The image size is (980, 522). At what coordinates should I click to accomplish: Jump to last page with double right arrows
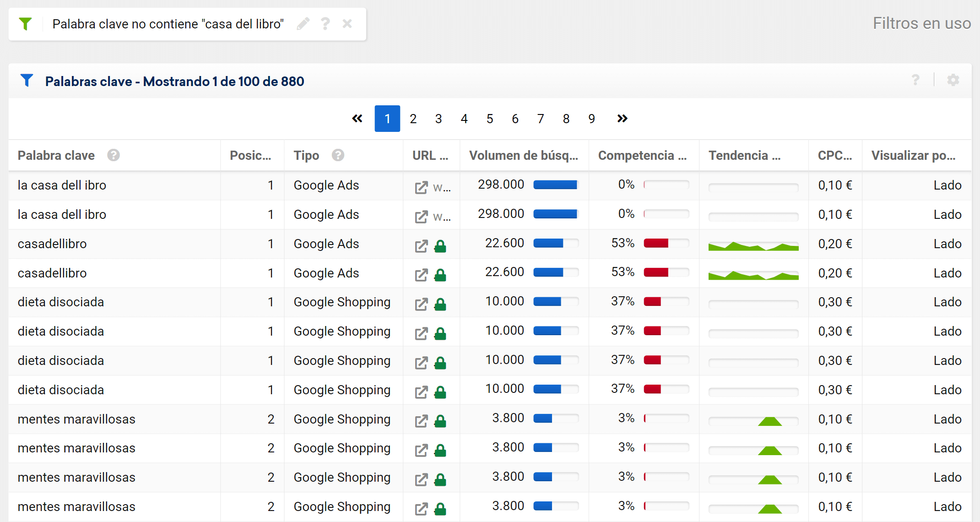(x=622, y=119)
